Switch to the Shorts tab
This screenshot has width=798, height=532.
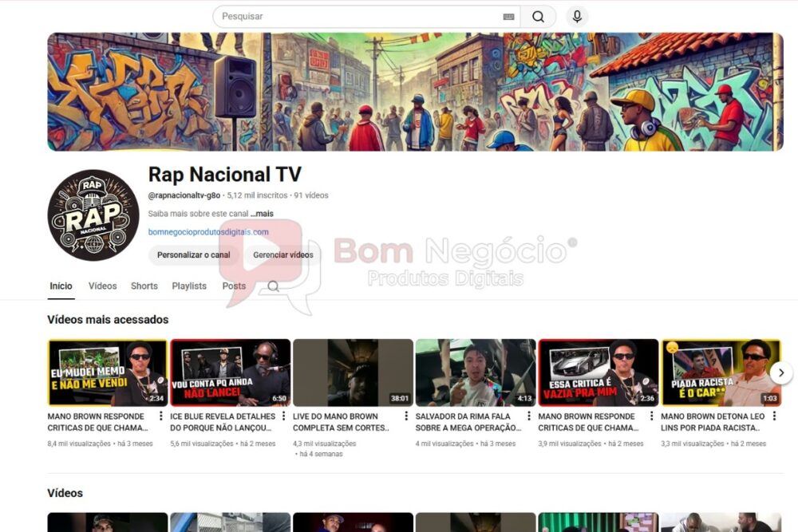point(144,286)
